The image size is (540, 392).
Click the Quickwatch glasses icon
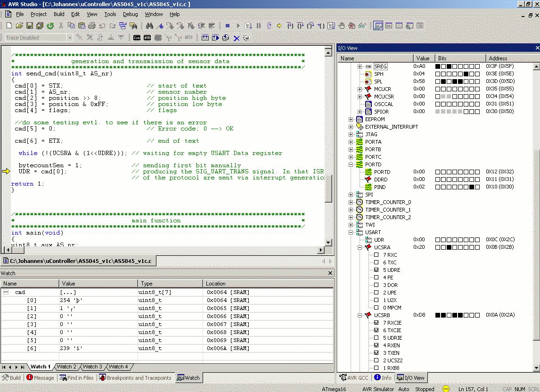coord(362,26)
